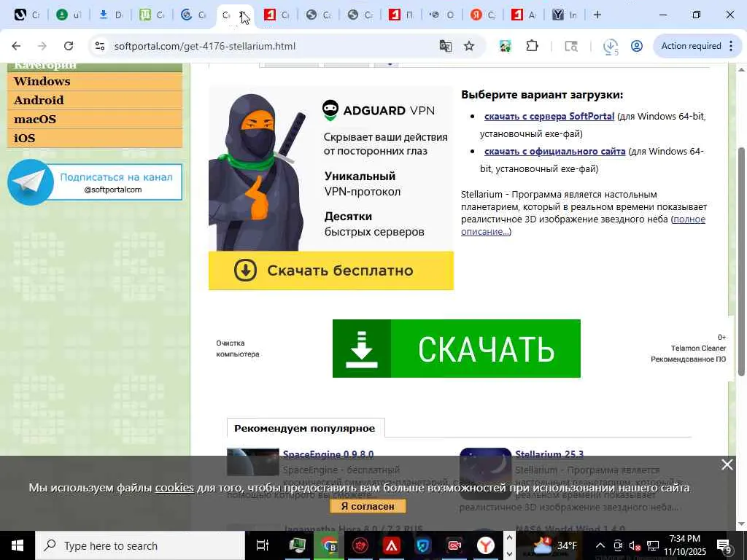Click 'скачать с официального сайта' link

[554, 152]
